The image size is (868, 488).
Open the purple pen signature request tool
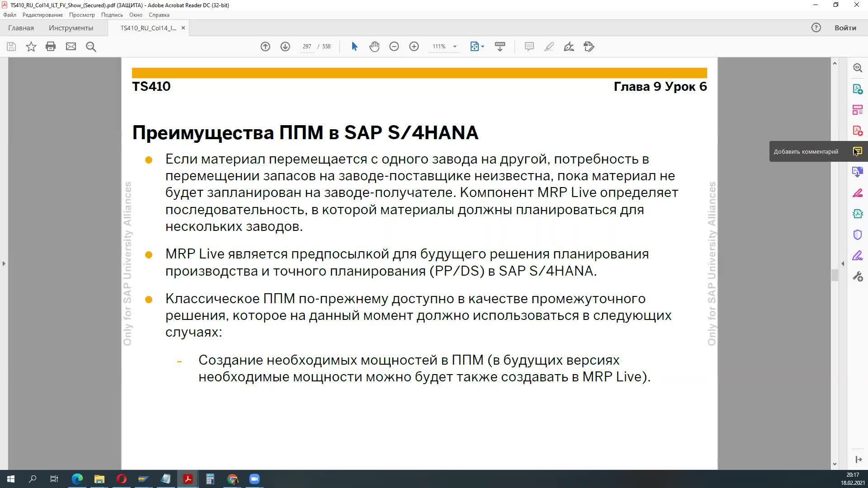pos(858,256)
